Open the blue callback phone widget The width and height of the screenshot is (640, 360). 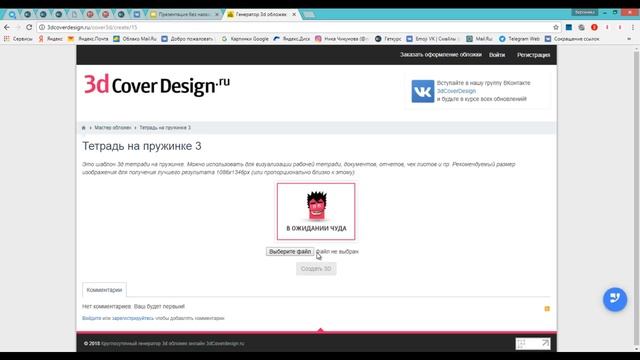(615, 299)
